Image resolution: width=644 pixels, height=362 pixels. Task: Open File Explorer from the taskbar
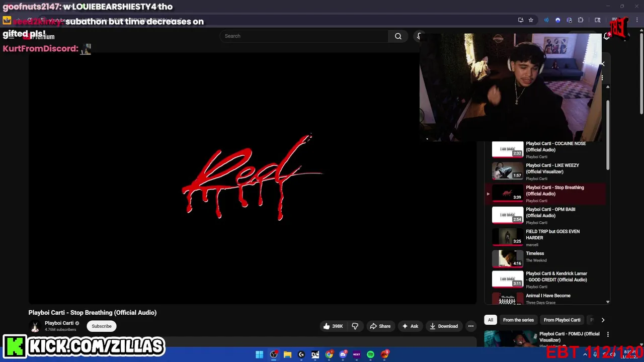coord(287,354)
